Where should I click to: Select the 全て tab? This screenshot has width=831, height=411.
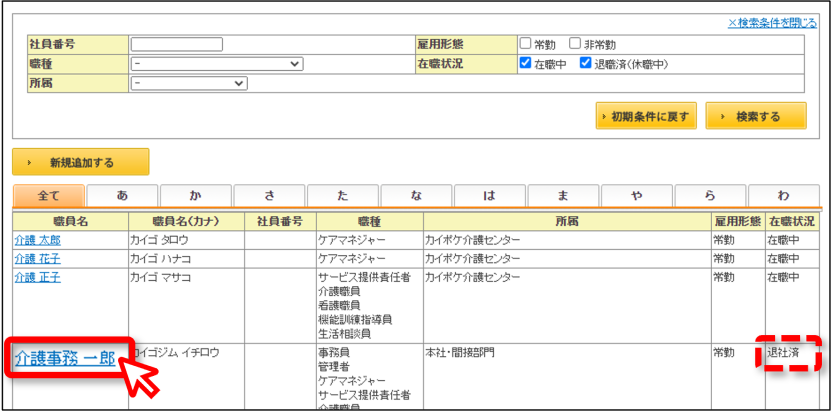48,195
